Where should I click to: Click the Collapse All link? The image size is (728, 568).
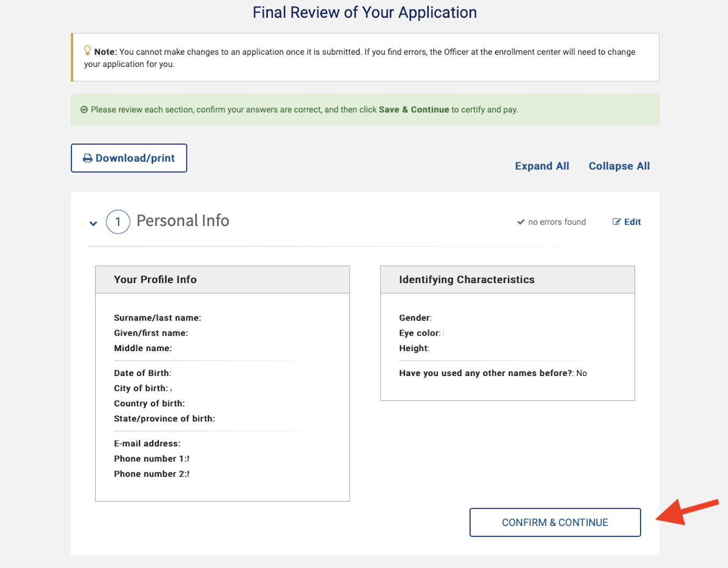tap(619, 166)
